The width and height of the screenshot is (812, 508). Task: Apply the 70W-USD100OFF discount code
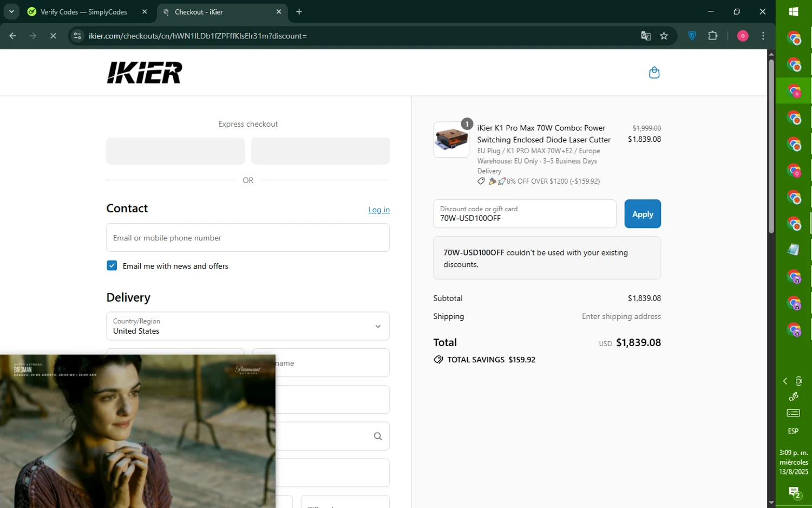point(643,214)
